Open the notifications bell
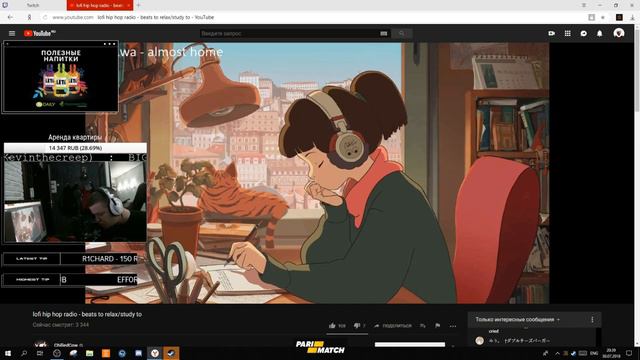Screen dimensions: 640x360 pos(600,33)
